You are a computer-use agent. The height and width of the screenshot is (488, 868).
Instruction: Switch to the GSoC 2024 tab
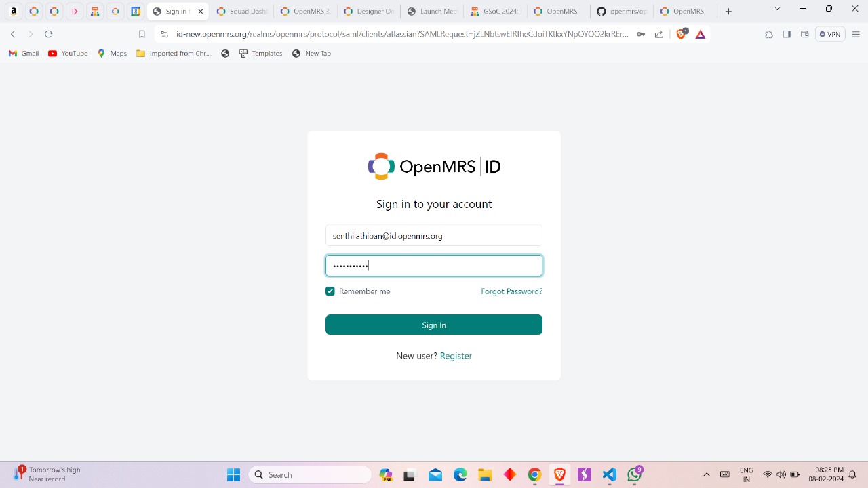[x=496, y=11]
